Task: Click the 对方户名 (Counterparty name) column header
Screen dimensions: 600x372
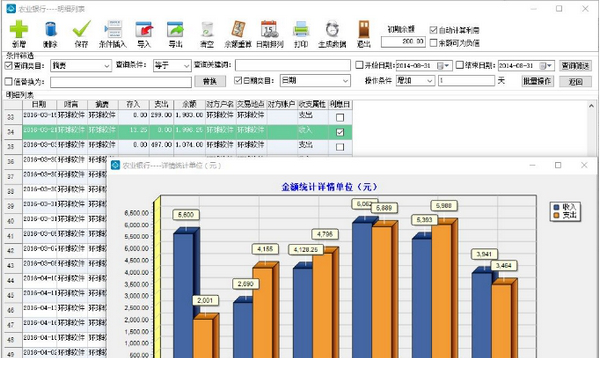Action: 220,104
